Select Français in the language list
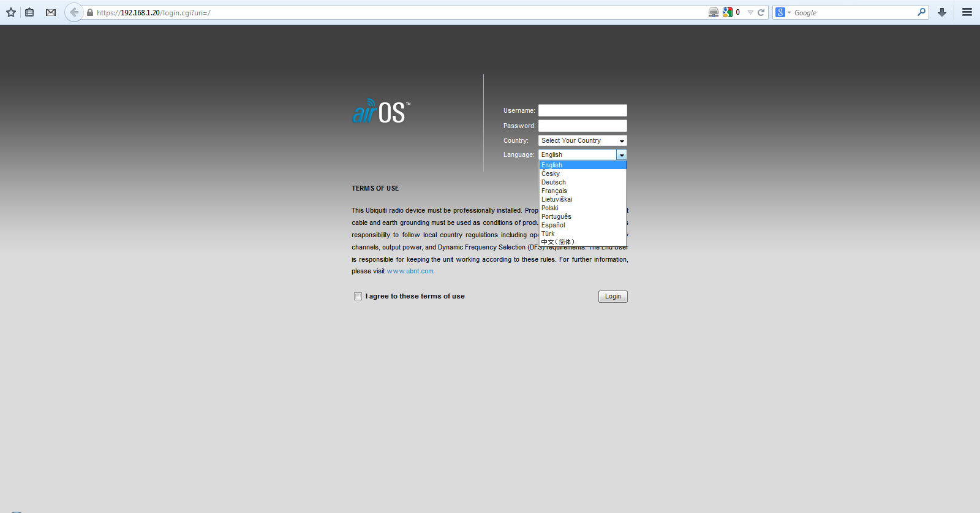 point(554,191)
